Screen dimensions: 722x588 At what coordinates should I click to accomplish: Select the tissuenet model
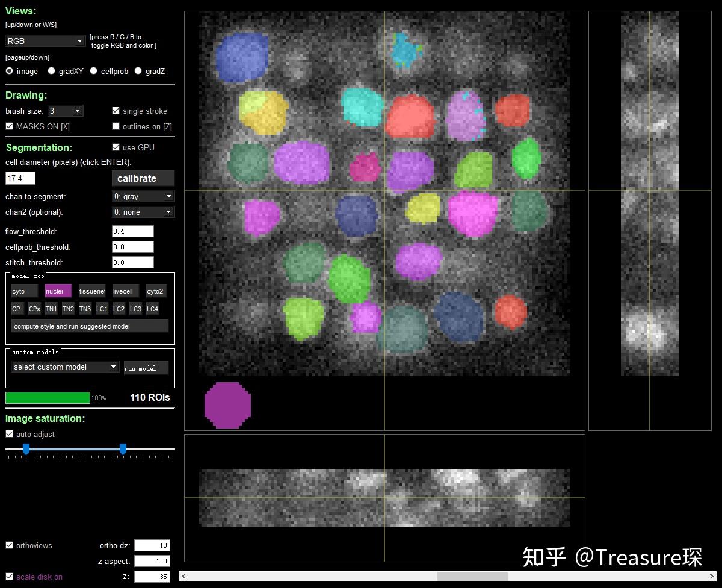point(91,291)
